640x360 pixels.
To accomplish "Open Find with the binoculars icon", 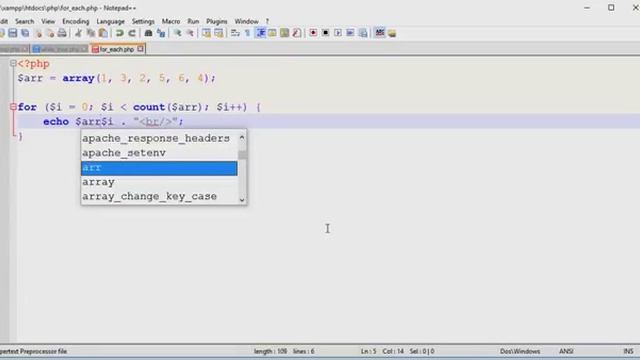I will (149, 33).
